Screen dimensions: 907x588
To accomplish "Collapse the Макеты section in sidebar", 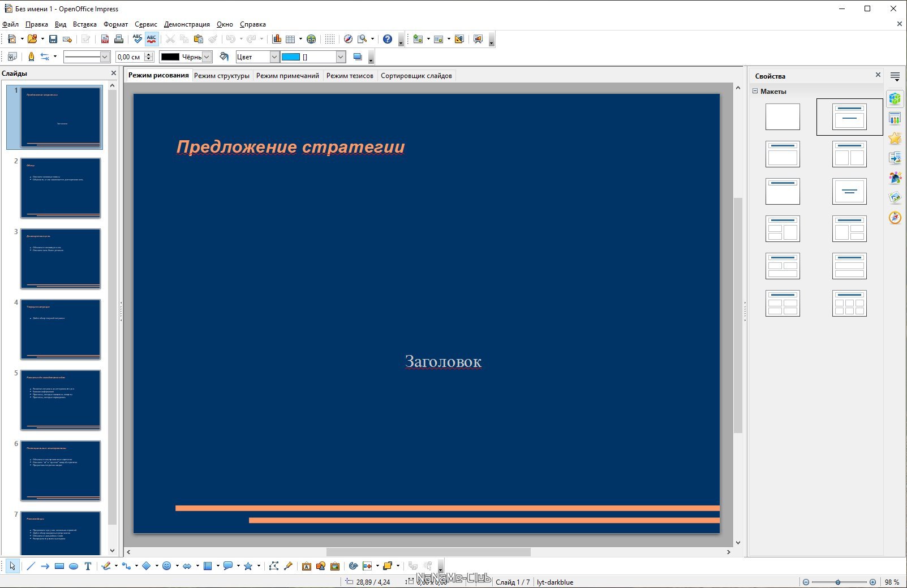I will pyautogui.click(x=755, y=91).
